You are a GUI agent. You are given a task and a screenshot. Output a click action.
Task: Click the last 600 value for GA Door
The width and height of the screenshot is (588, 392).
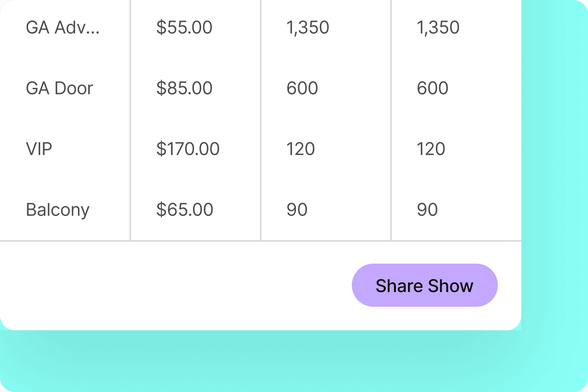coord(433,88)
